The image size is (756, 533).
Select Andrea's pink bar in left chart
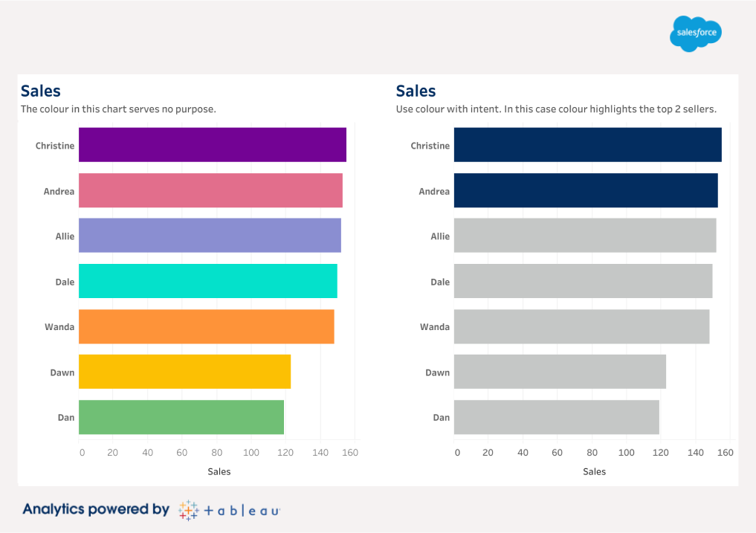pos(210,190)
